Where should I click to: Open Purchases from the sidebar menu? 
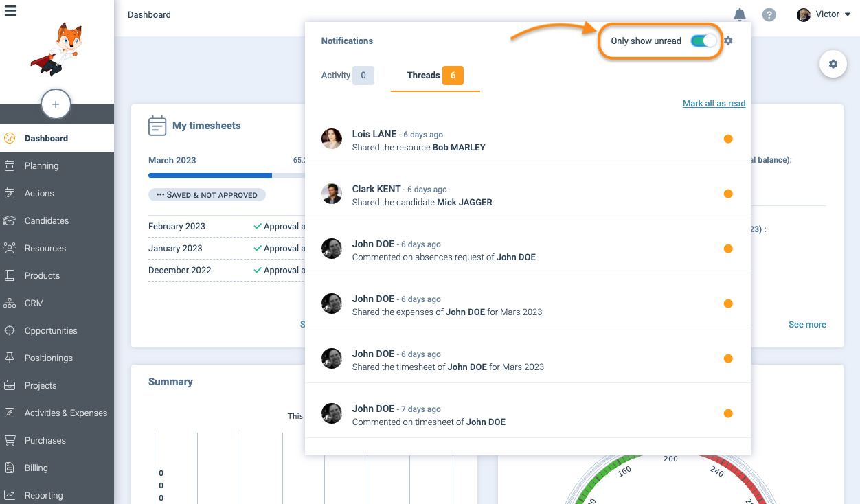[57, 440]
